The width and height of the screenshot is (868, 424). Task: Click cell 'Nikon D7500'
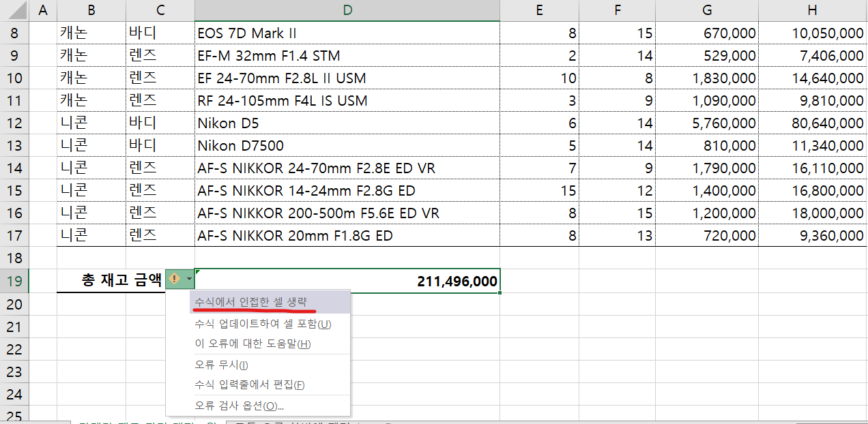[x=347, y=145]
